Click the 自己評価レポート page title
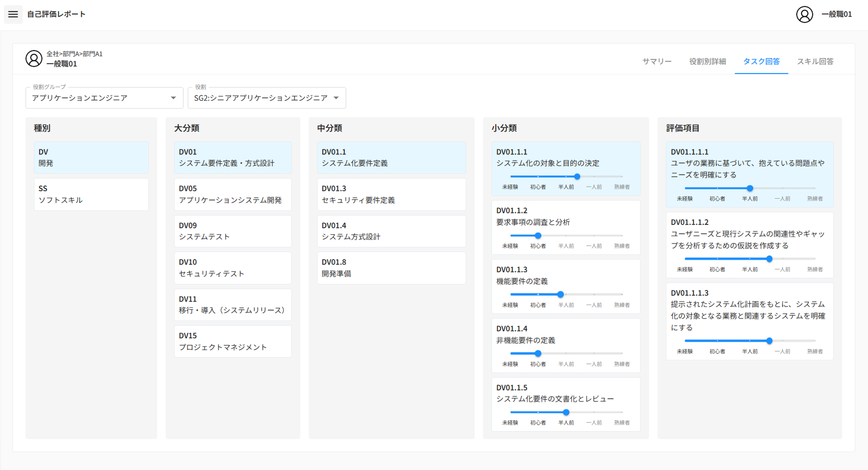The width and height of the screenshot is (868, 470). 56,14
